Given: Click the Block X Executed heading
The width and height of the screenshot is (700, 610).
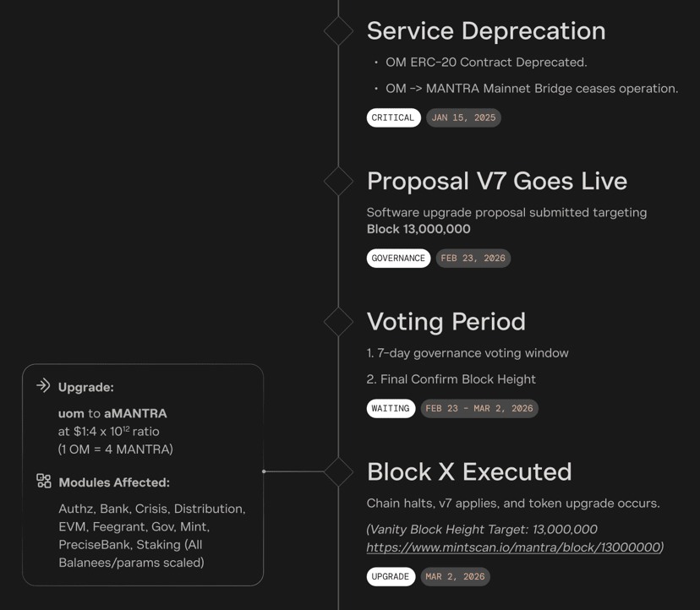Looking at the screenshot, I should click(x=469, y=472).
